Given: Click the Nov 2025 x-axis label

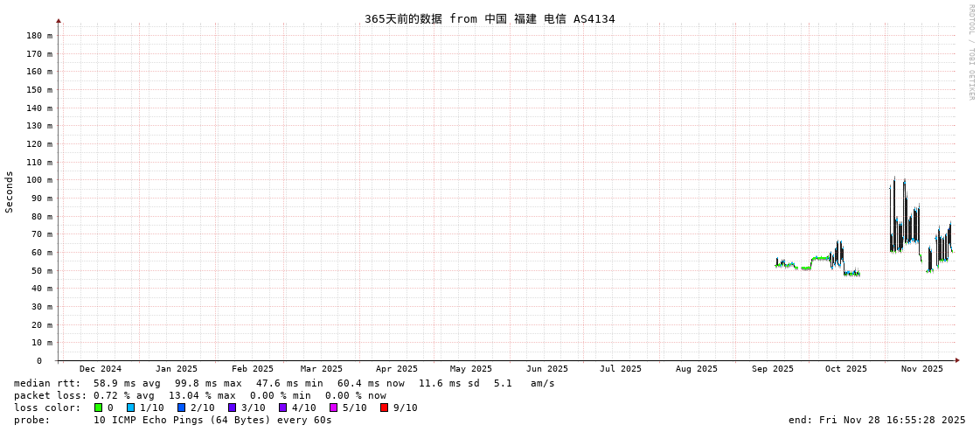Looking at the screenshot, I should point(922,369).
